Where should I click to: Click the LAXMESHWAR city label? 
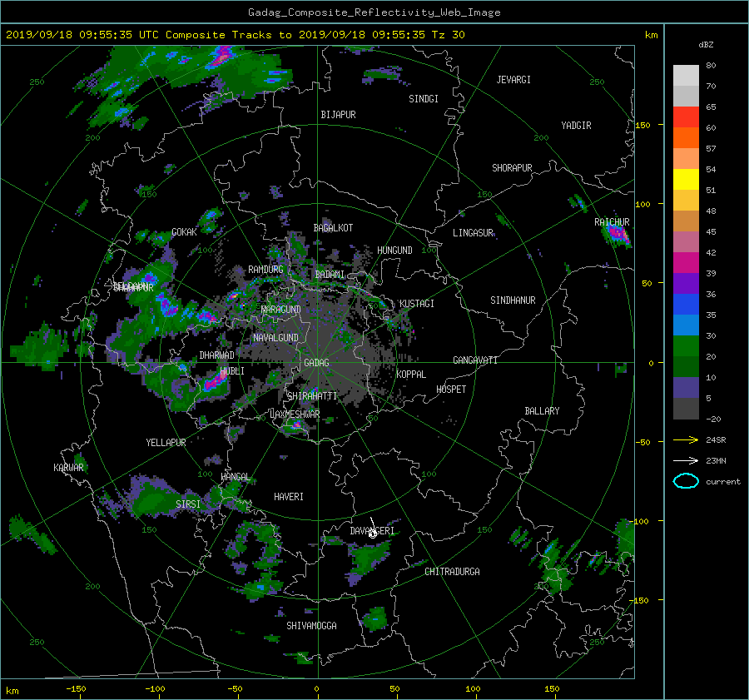click(295, 415)
